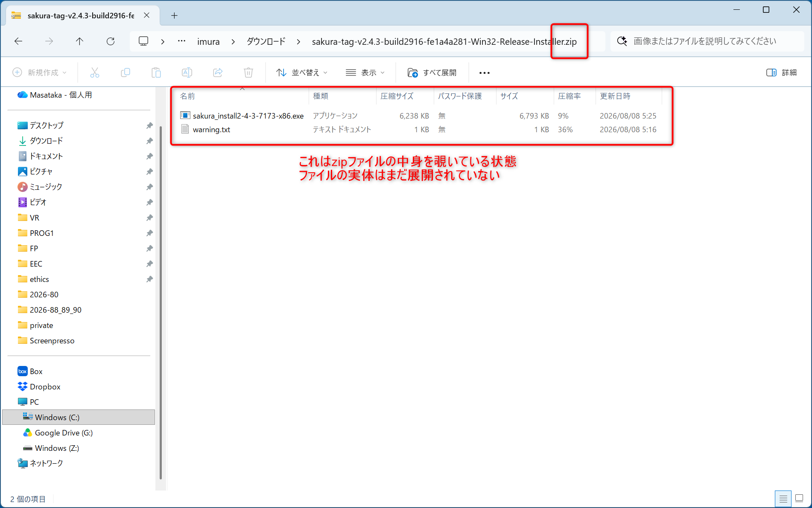This screenshot has height=508, width=812.
Task: Open デスクトップ in the sidebar
Action: (46, 125)
